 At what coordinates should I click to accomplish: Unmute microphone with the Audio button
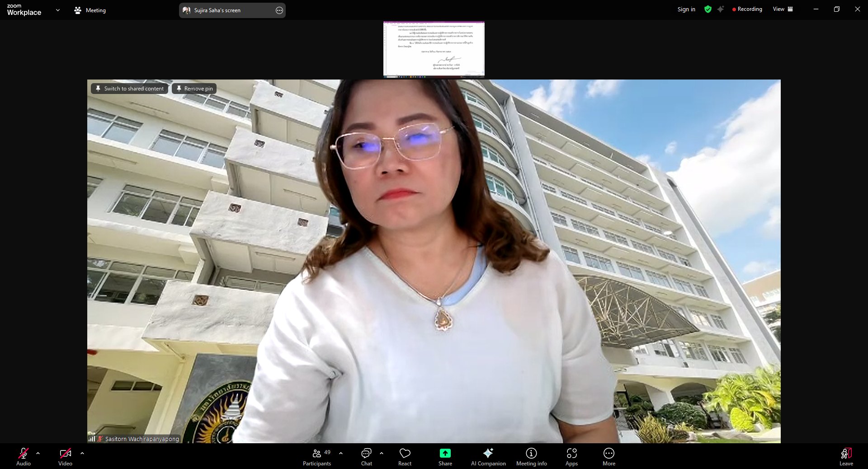click(x=24, y=456)
